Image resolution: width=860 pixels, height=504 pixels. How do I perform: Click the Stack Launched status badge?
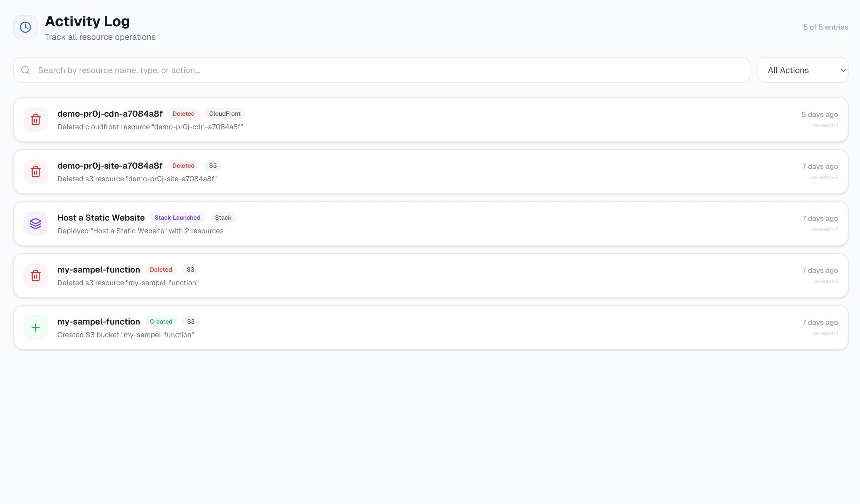(177, 218)
